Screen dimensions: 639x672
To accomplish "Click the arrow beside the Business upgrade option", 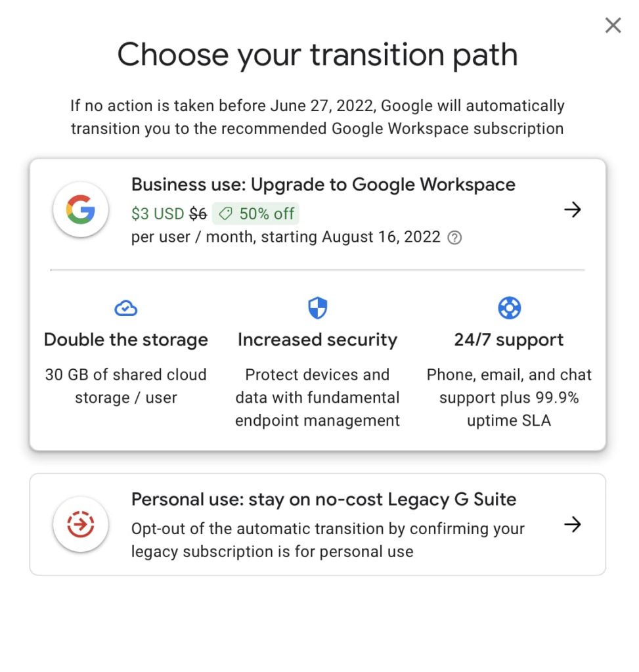I will [x=573, y=210].
